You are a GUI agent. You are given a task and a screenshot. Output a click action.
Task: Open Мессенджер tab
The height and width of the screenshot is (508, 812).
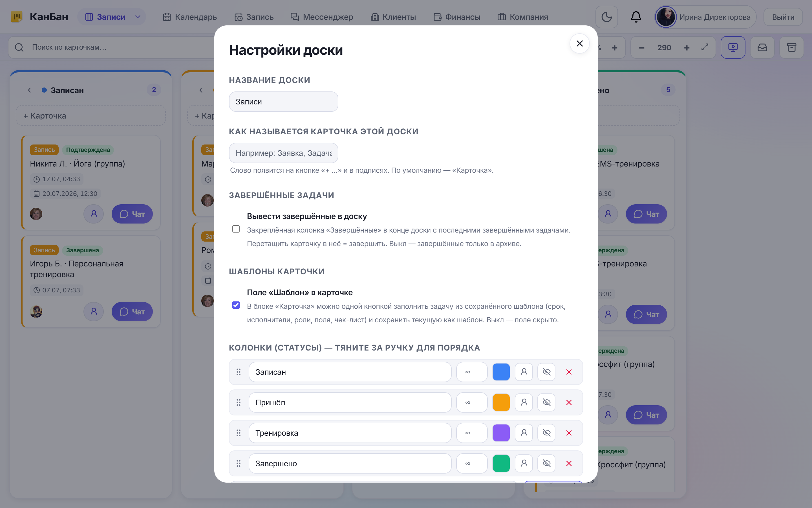pos(321,17)
